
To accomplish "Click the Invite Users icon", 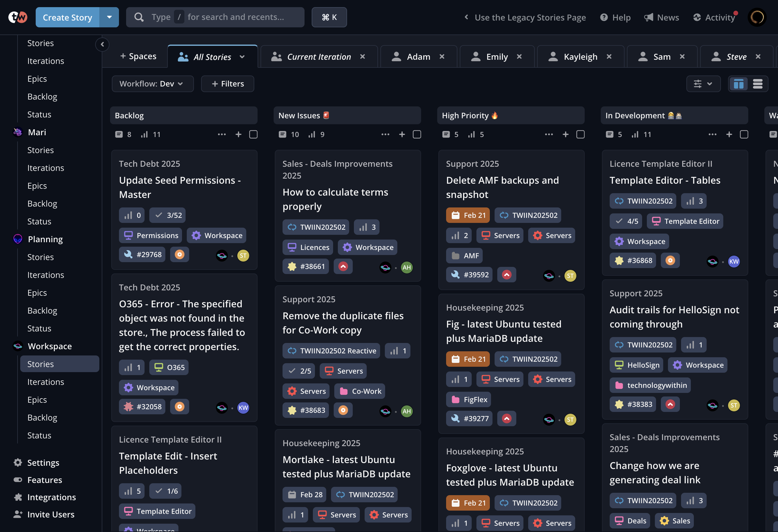I will click(18, 514).
